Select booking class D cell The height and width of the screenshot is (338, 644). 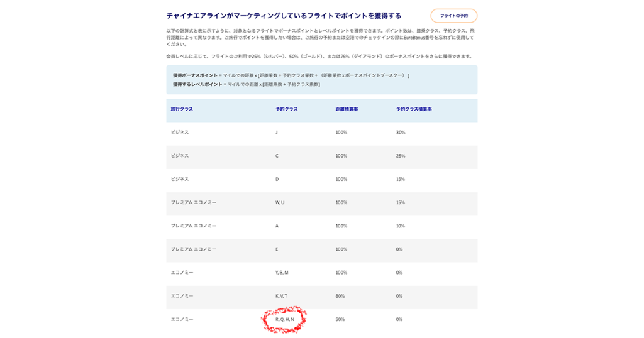[277, 179]
